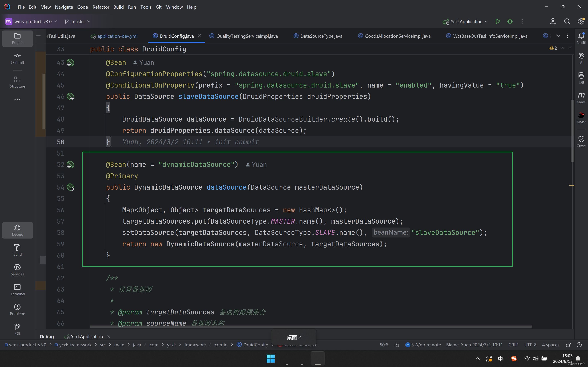Click the CRLF line separator button
This screenshot has width=588, height=367.
[x=513, y=345]
